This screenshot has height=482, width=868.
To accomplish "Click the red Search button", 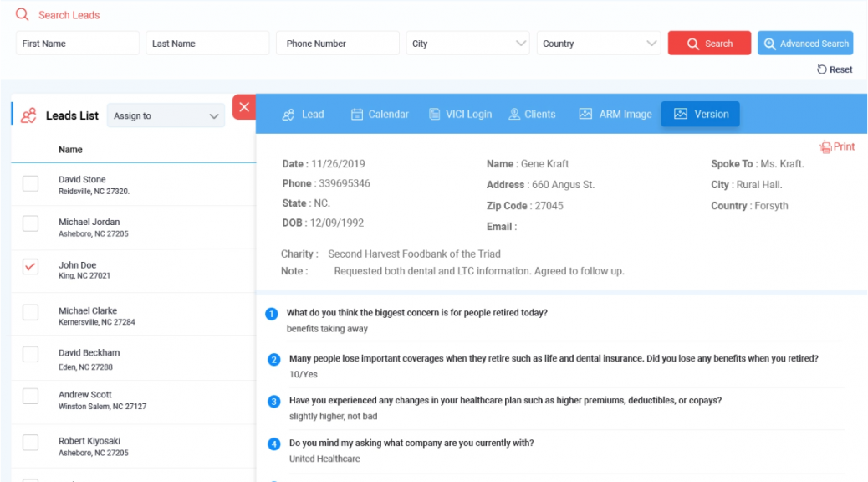I will point(710,44).
